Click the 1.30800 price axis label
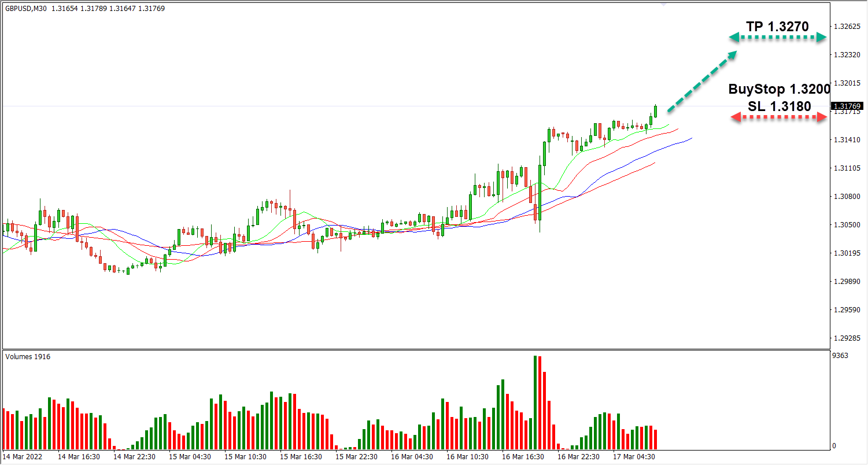Viewport: 868px width, 465px height. [846, 197]
